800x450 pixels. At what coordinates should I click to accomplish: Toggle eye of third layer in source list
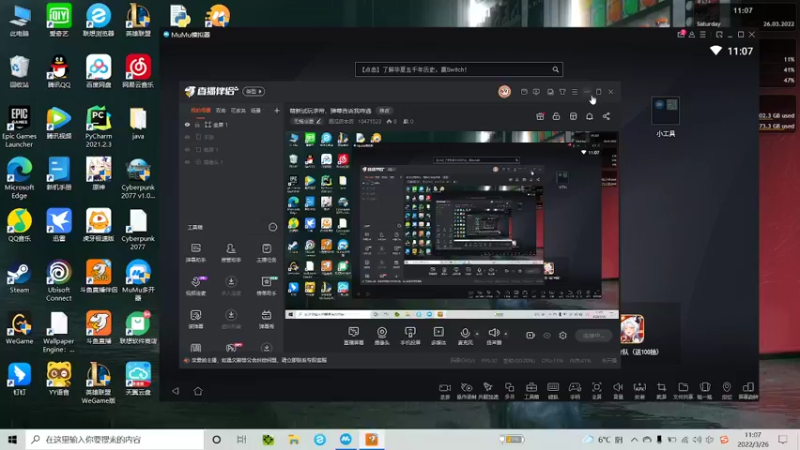(x=188, y=149)
